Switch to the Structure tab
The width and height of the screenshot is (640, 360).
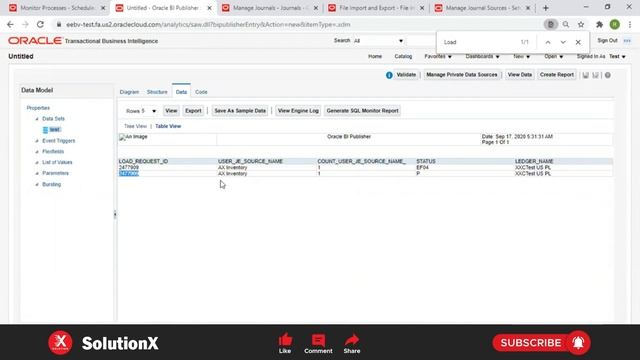coord(157,92)
